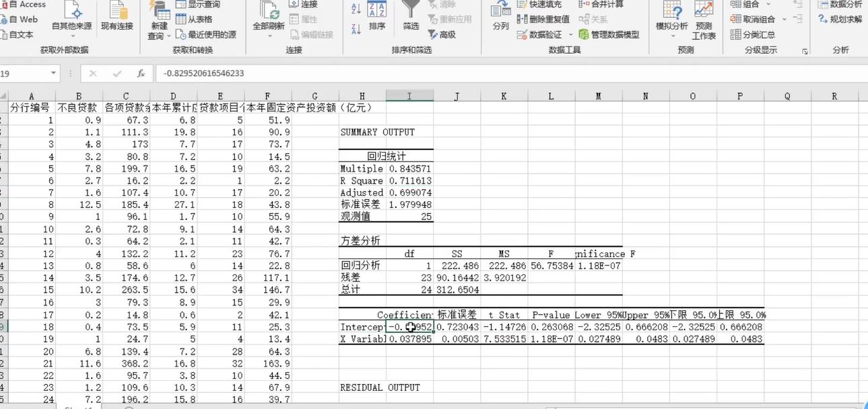Open the 预测工作表 (Forecast Sheet)
This screenshot has height=409, width=868.
pyautogui.click(x=703, y=20)
